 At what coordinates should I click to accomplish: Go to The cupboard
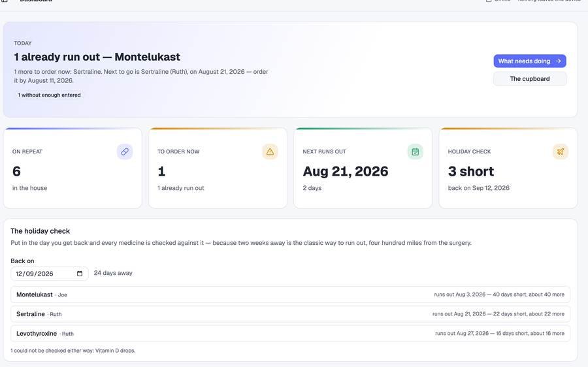click(529, 79)
